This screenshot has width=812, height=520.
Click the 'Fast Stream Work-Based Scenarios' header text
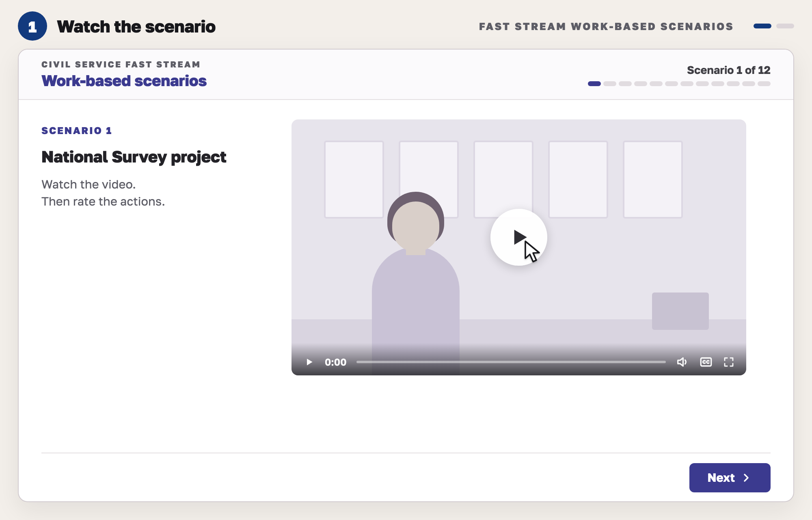(x=606, y=26)
